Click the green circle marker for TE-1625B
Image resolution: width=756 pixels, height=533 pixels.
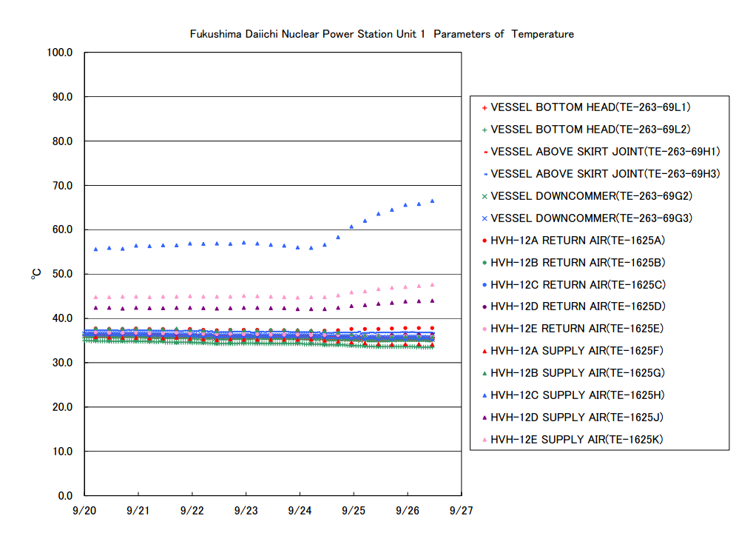click(485, 263)
